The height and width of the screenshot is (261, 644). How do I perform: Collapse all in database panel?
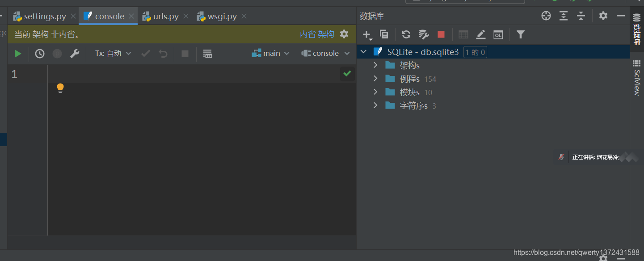pos(581,16)
